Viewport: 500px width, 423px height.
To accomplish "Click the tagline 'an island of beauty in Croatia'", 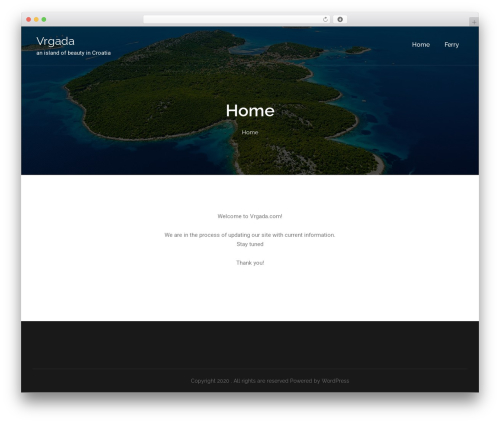I will pos(73,53).
